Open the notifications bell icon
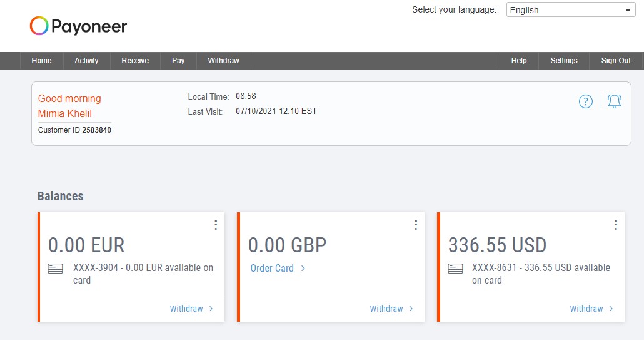 615,101
